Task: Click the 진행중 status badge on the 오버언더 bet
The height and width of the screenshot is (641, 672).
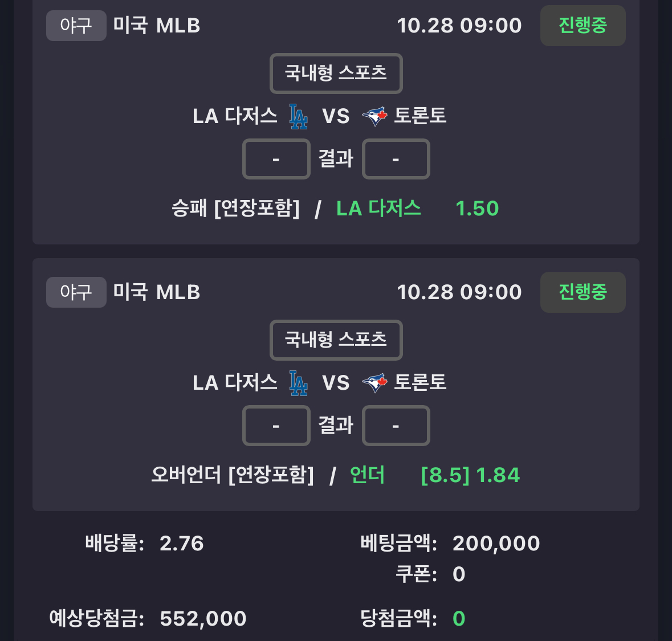Action: click(583, 292)
